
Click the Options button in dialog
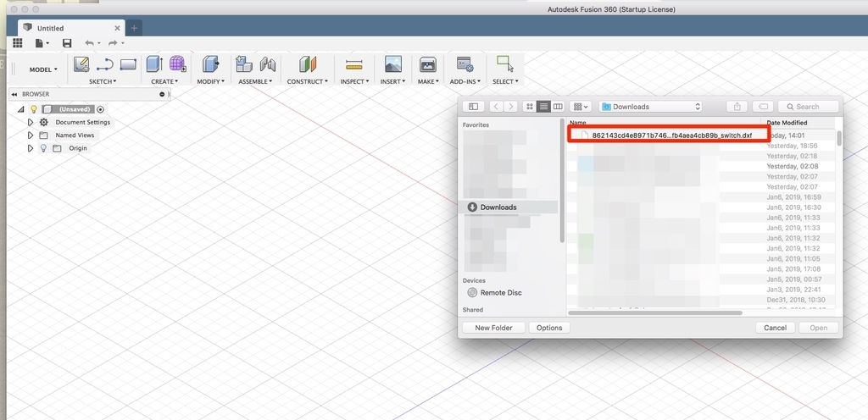pos(549,328)
